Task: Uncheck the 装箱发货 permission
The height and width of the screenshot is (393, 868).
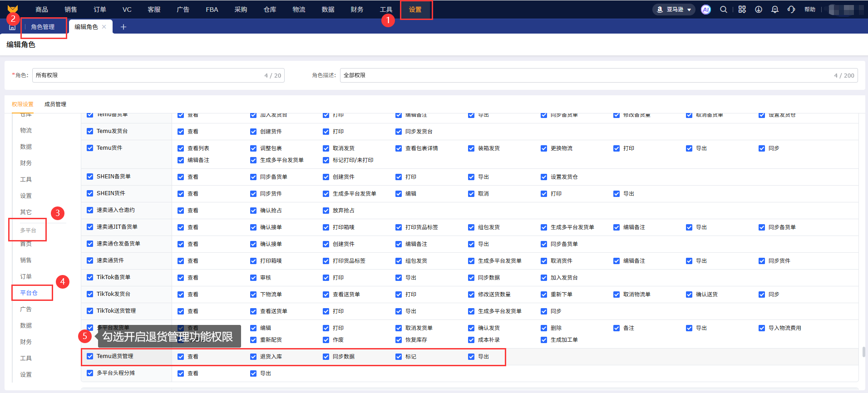Action: [471, 148]
